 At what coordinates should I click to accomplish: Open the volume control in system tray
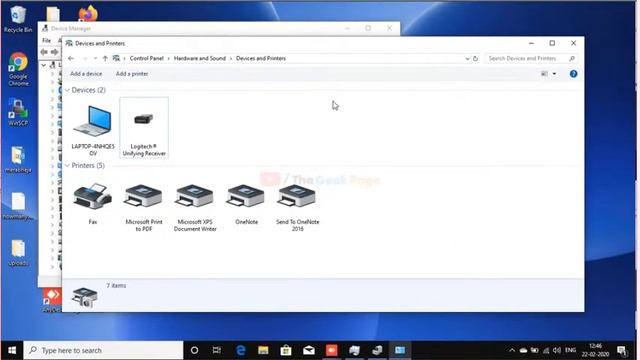point(557,350)
